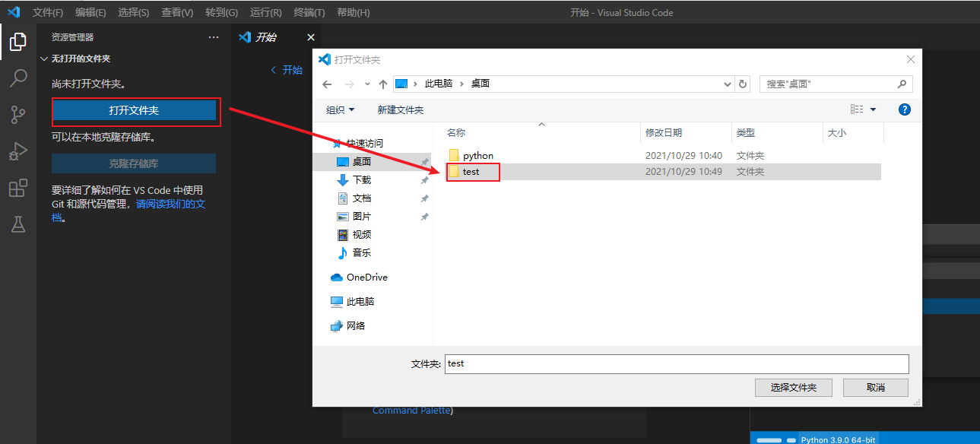Click the VS Code logo in title bar
The width and height of the screenshot is (980, 444).
pyautogui.click(x=14, y=12)
